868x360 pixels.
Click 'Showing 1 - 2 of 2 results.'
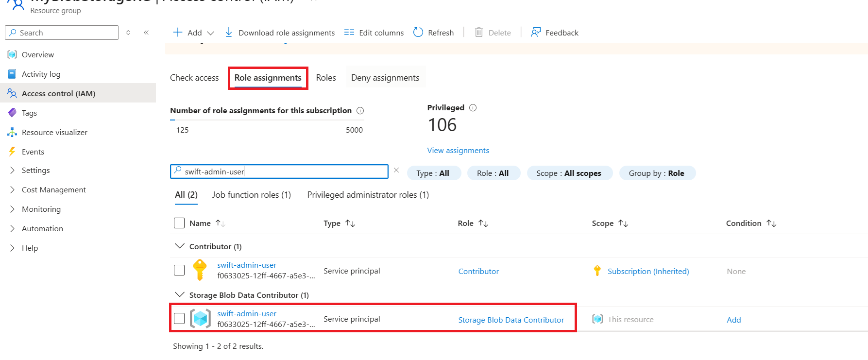click(x=218, y=346)
